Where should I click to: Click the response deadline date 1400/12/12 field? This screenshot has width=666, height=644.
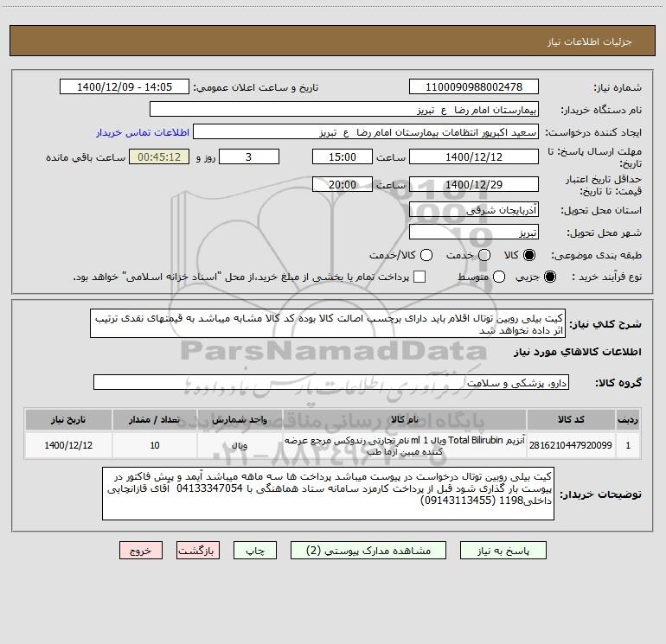pyautogui.click(x=474, y=156)
